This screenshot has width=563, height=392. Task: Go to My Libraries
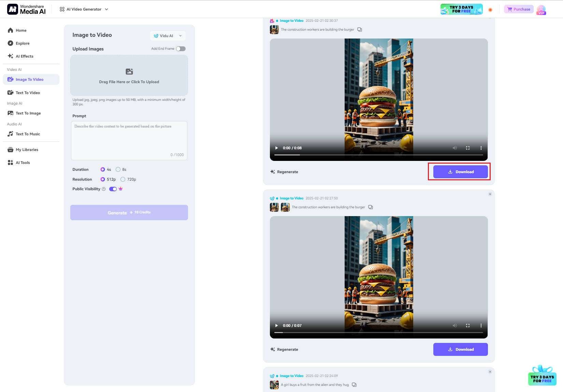27,149
